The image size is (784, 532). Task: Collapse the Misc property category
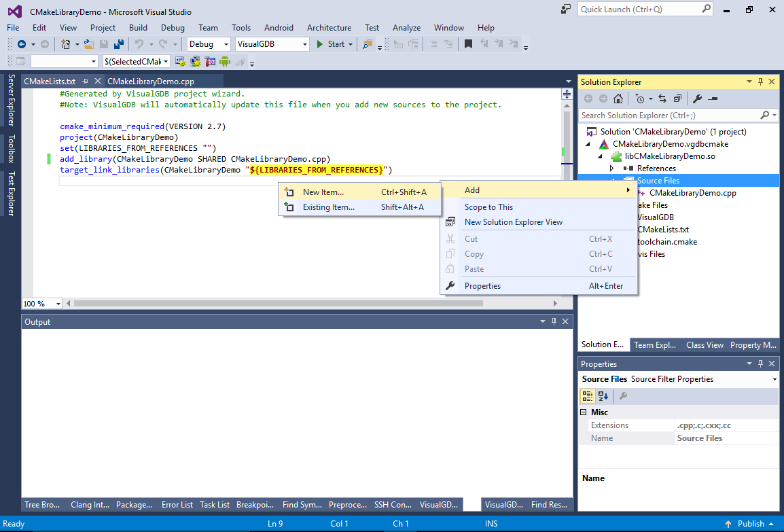(x=584, y=412)
